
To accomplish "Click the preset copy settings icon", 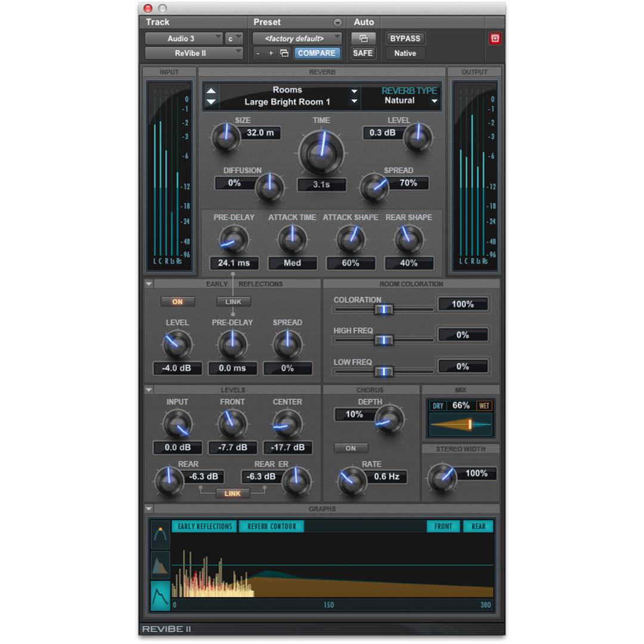I will pyautogui.click(x=284, y=53).
